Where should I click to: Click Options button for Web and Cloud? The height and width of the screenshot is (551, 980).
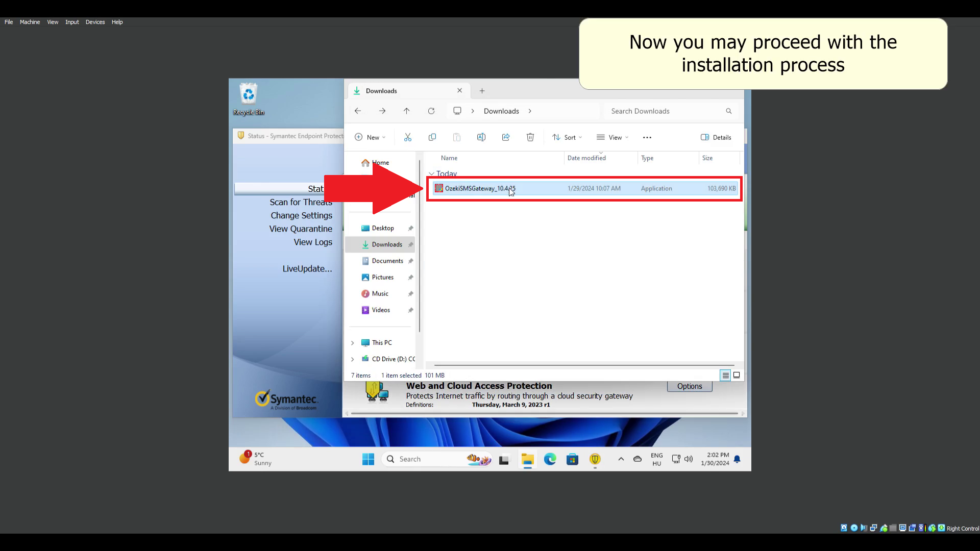pyautogui.click(x=689, y=386)
